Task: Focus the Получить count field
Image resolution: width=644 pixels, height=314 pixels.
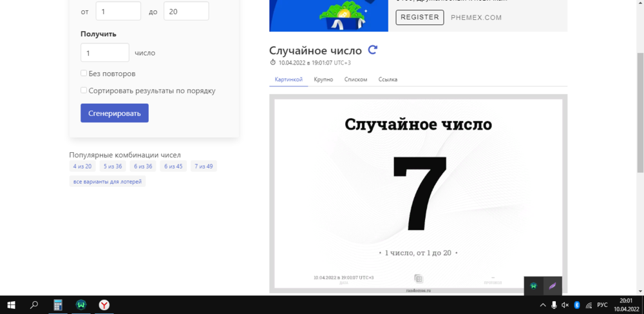Action: tap(105, 53)
